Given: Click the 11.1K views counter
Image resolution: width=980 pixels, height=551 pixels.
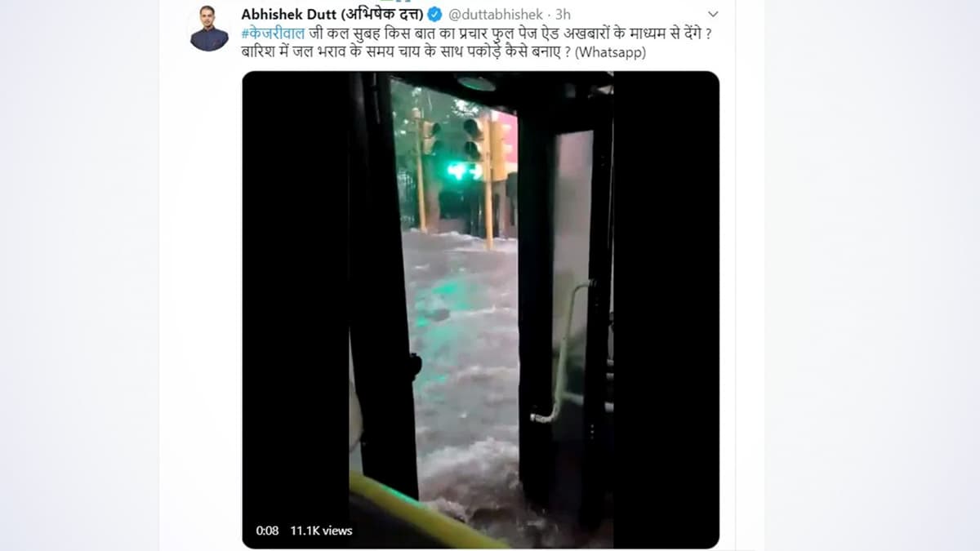Looking at the screenshot, I should (321, 531).
